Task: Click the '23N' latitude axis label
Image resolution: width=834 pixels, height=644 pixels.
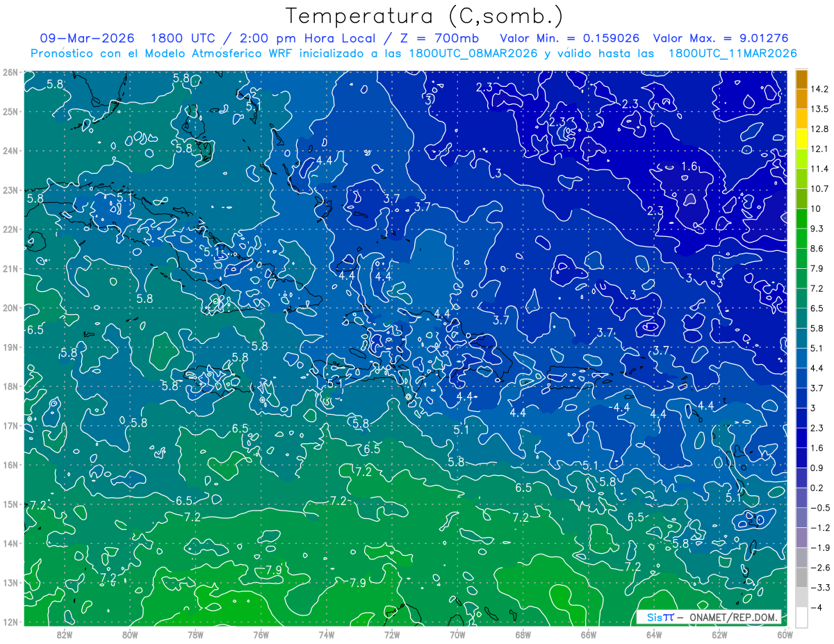Action: (x=10, y=190)
